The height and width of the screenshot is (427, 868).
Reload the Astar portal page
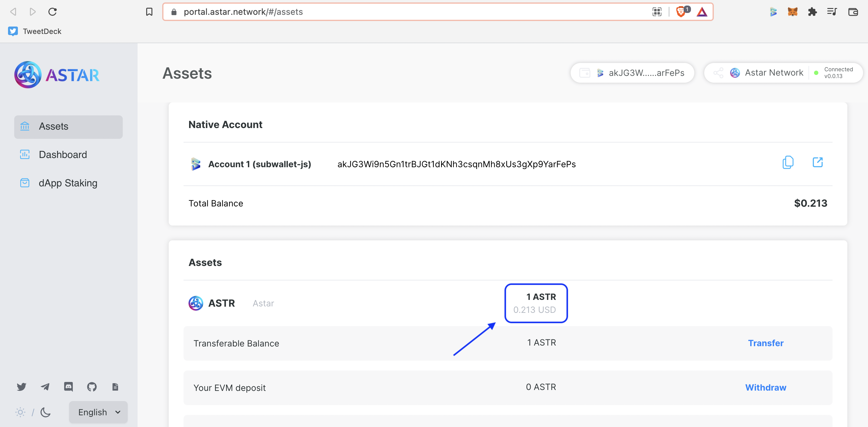click(x=52, y=12)
